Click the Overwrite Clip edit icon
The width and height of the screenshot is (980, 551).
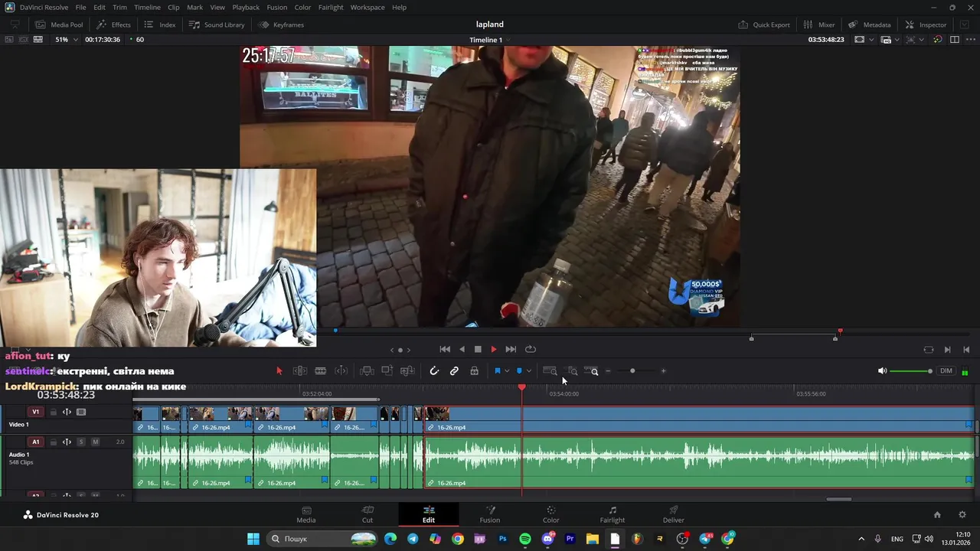pos(387,371)
